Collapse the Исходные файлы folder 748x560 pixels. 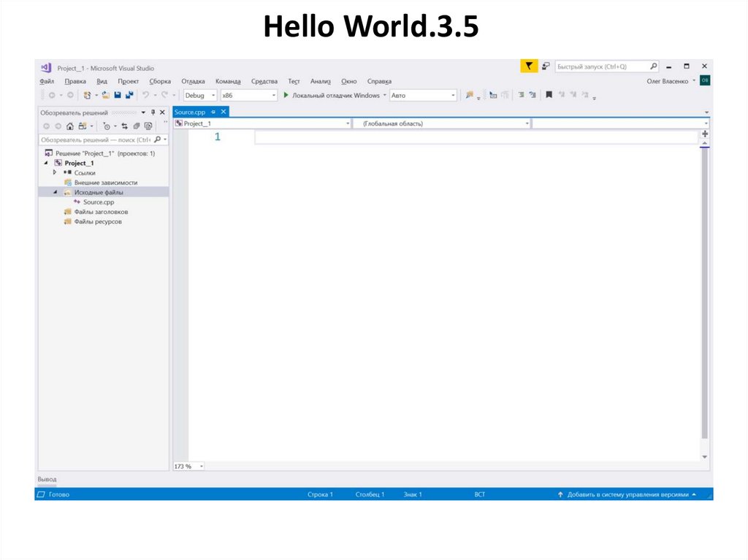pyautogui.click(x=55, y=192)
